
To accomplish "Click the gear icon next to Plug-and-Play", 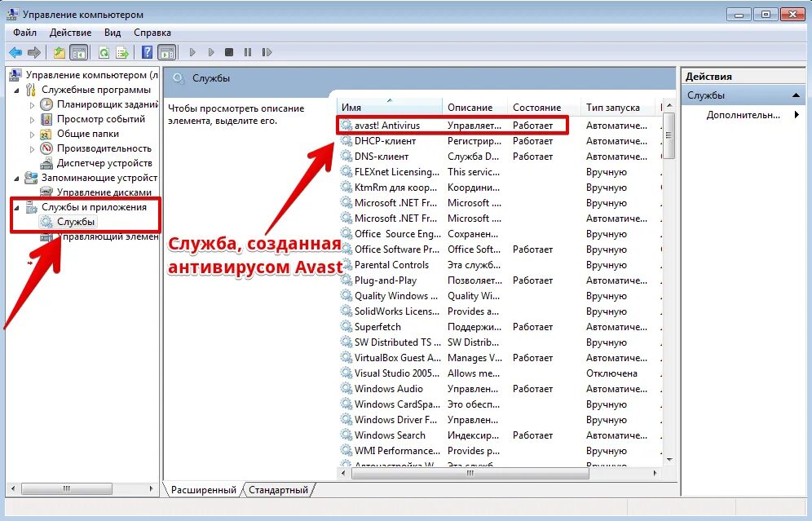I will (x=346, y=280).
